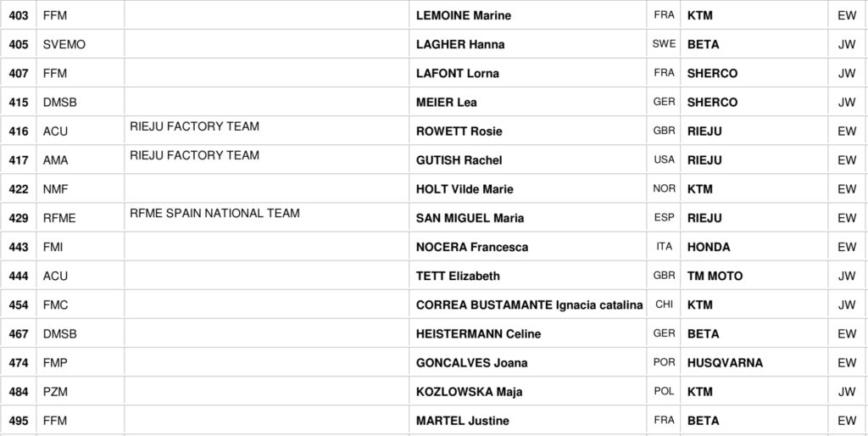The width and height of the screenshot is (868, 436).
Task: Click HUSQVARNA in GONCALVES Joana row
Action: click(725, 362)
